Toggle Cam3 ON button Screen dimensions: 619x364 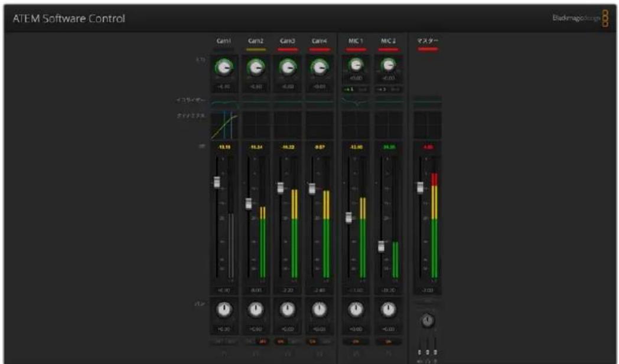[x=281, y=342]
